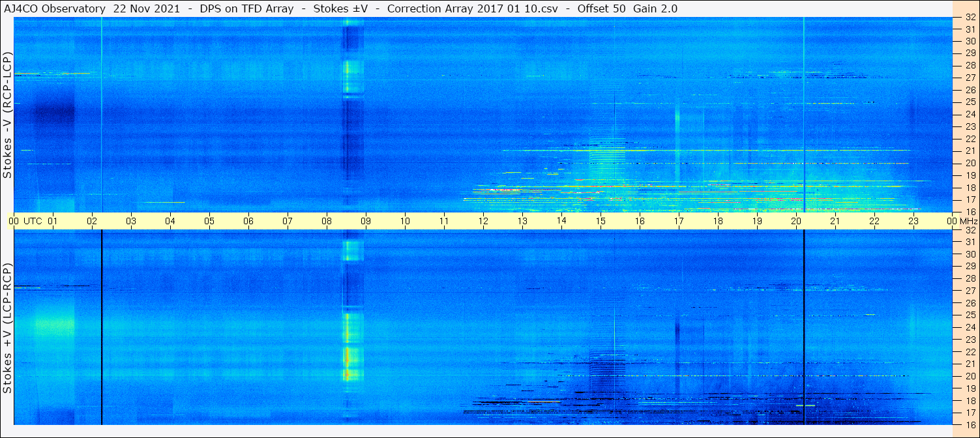Click the 'Gain 2.0' value in header
The height and width of the screenshot is (438, 980).
coord(655,8)
